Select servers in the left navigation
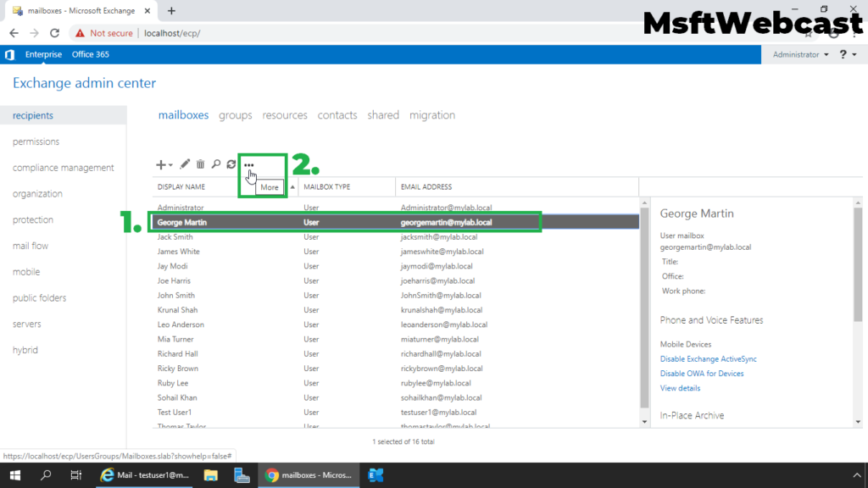Image resolution: width=868 pixels, height=488 pixels. click(x=27, y=324)
